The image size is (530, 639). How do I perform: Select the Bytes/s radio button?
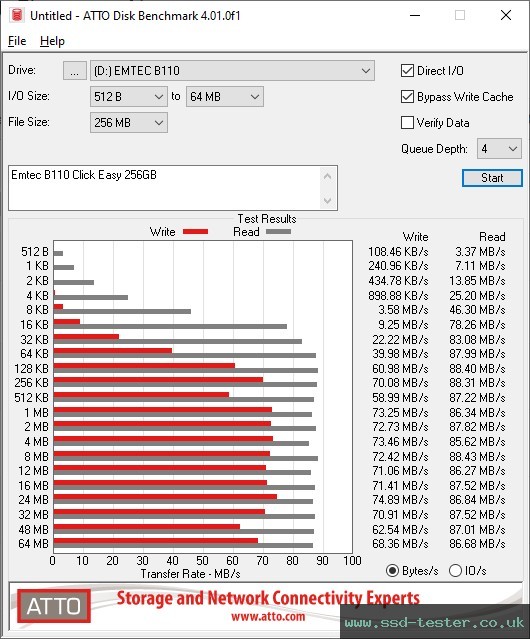tap(392, 571)
